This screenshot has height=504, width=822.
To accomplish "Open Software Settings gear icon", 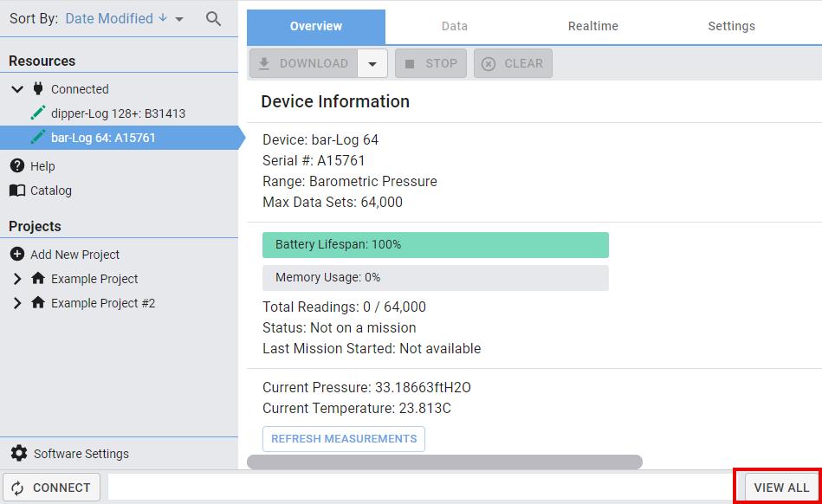I will click(18, 454).
